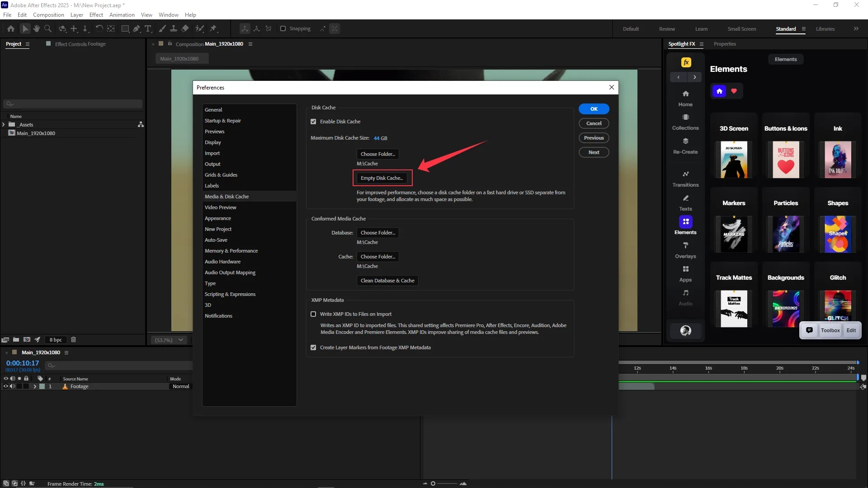
Task: Open the Project panel menu
Action: coord(28,44)
